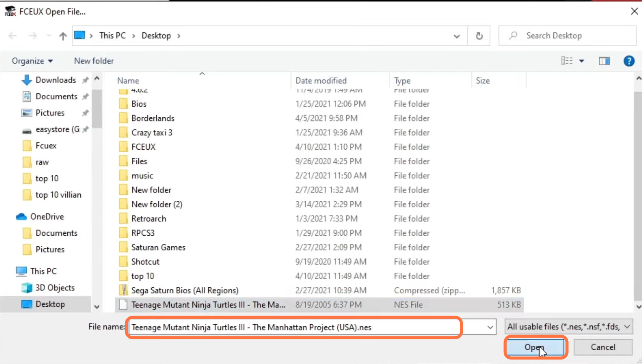
Task: Select the Files folder icon
Action: point(123,161)
